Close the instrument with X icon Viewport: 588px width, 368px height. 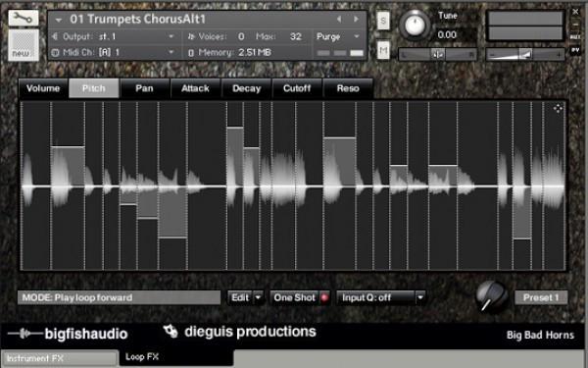point(575,12)
